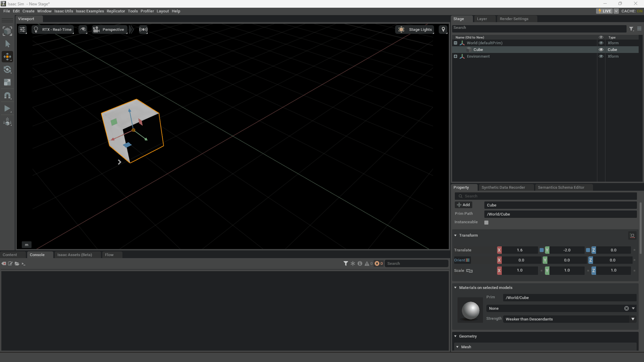Toggle visibility of Environment prim
Image resolution: width=644 pixels, height=362 pixels.
[x=601, y=56]
